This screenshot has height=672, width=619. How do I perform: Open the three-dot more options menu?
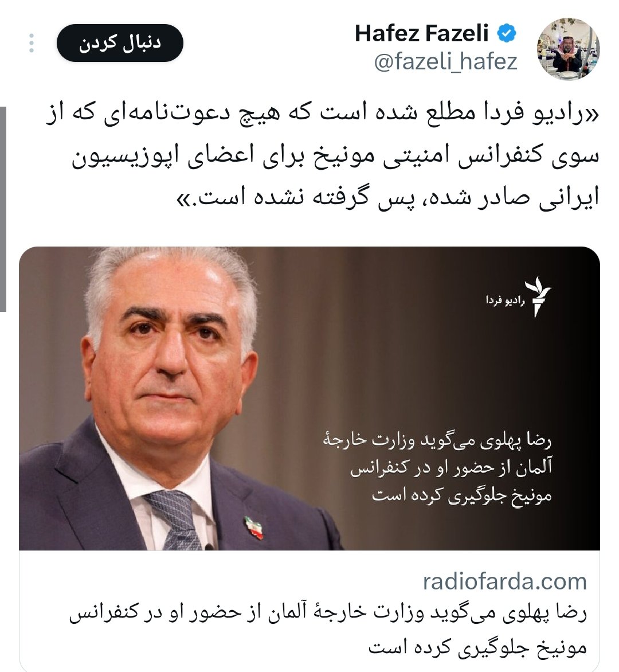click(32, 43)
